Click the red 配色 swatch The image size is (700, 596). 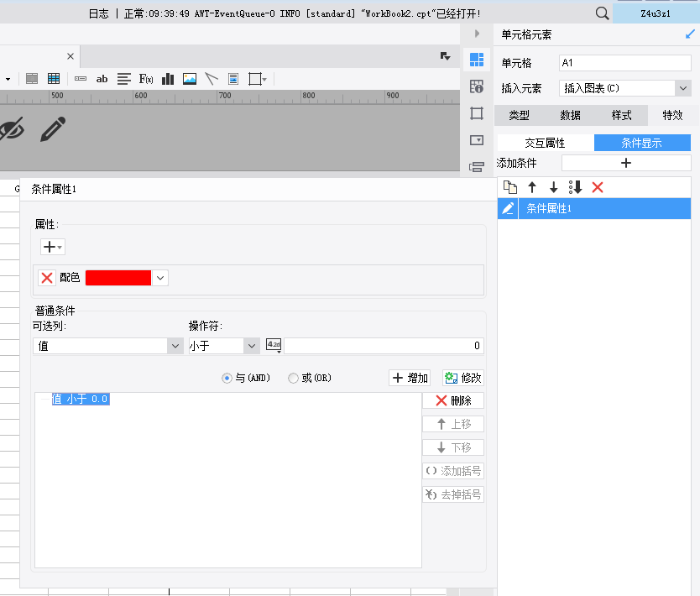click(x=118, y=278)
